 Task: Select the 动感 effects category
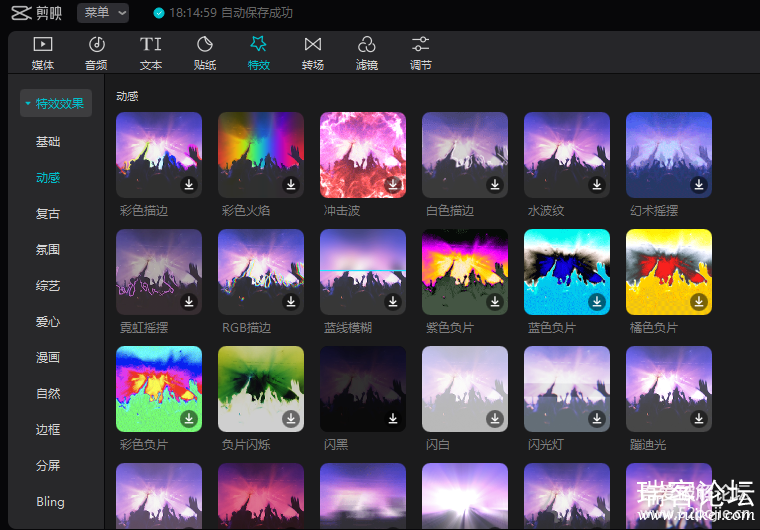(48, 177)
